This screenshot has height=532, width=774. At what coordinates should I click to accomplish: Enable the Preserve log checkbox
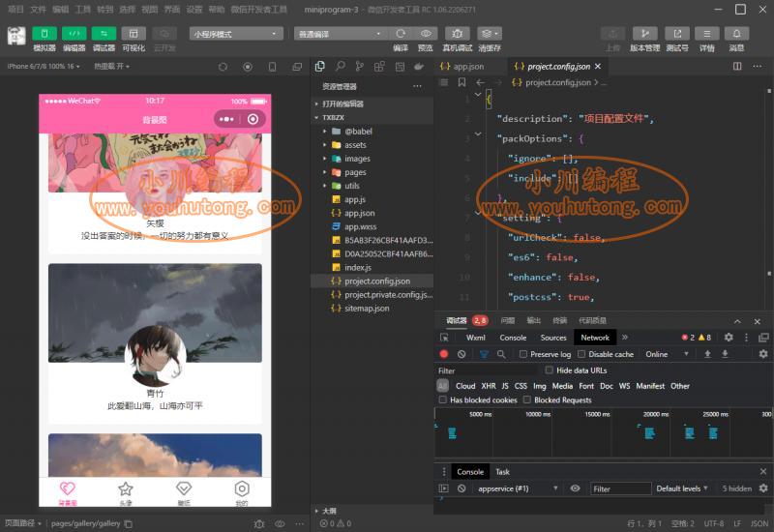(523, 354)
